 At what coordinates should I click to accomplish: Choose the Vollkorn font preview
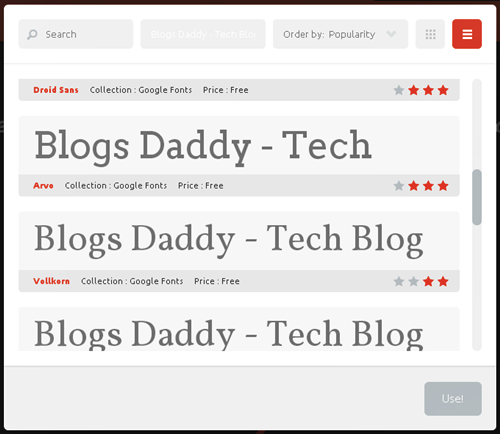[239, 241]
